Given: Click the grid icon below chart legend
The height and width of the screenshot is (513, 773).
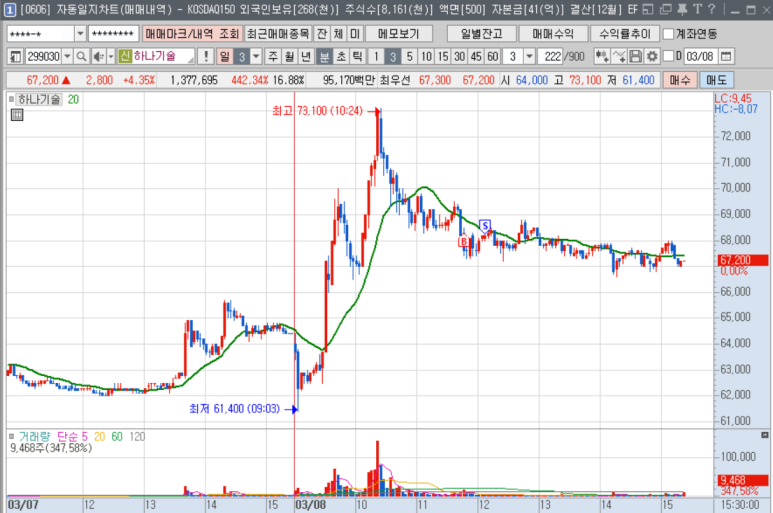Looking at the screenshot, I should 16,116.
